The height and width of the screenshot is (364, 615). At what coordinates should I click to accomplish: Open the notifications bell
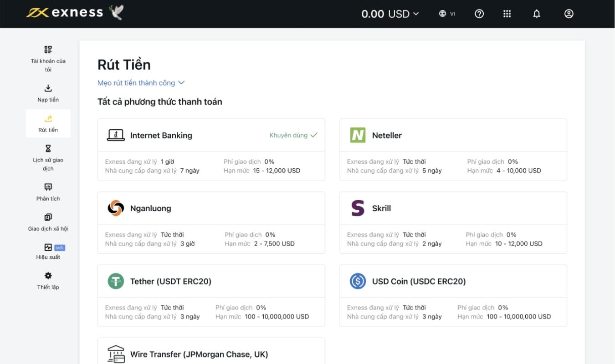point(537,14)
